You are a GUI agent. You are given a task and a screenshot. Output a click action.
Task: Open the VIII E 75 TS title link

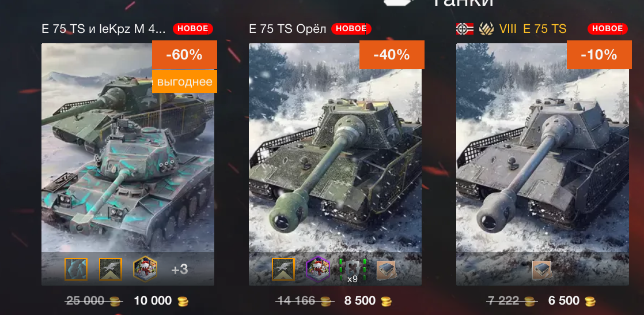pos(533,29)
